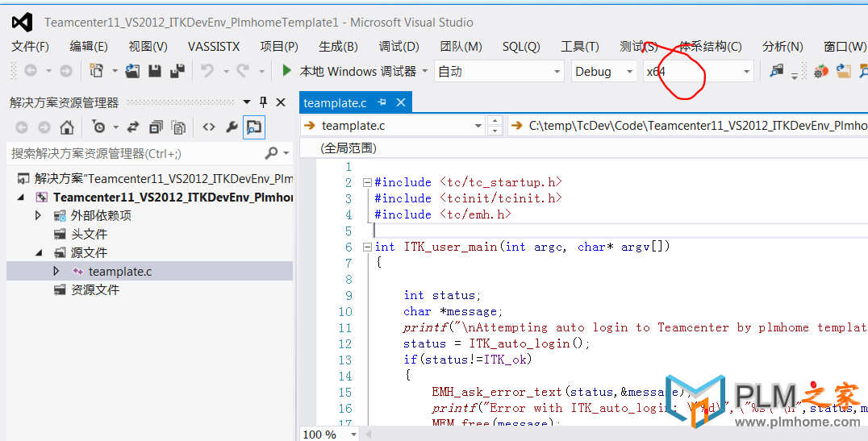Click solution explorer forward icon
The height and width of the screenshot is (441, 868).
[44, 128]
